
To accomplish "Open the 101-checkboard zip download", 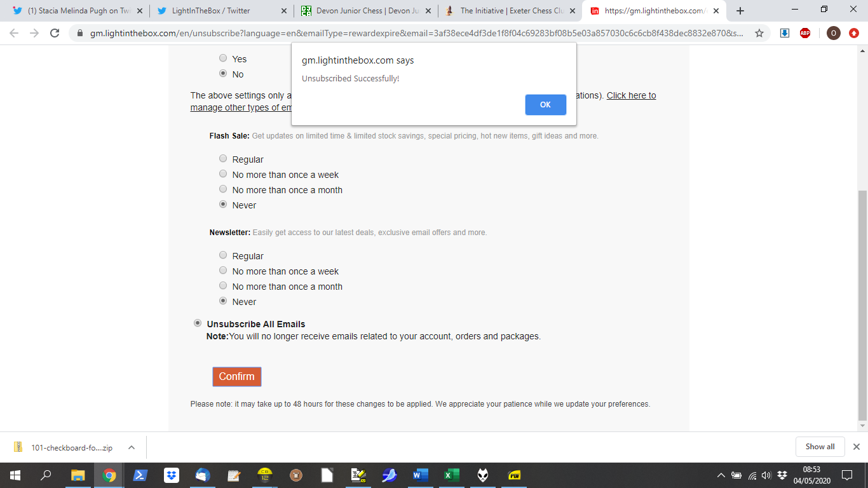I will [x=71, y=447].
